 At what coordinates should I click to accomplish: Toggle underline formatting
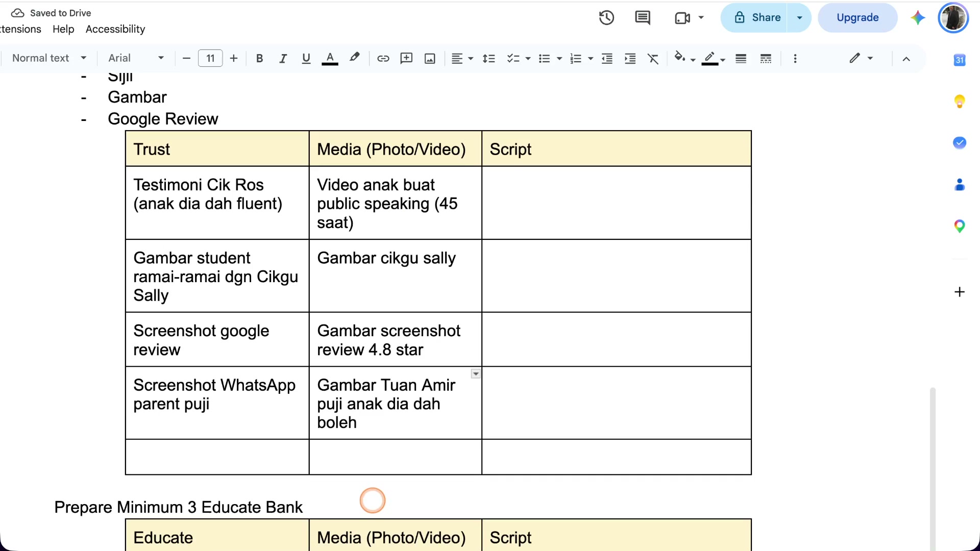tap(306, 59)
